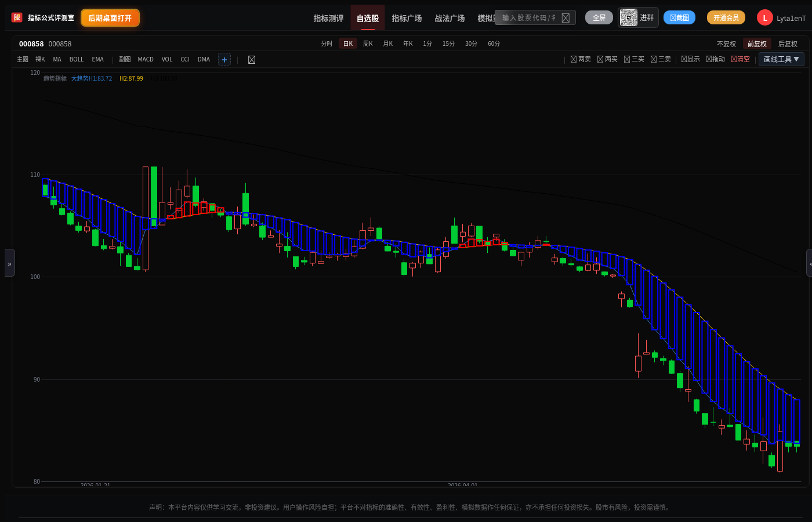812x522 pixels.
Task: Click the 后期桌面打开 orange button
Action: tap(110, 18)
